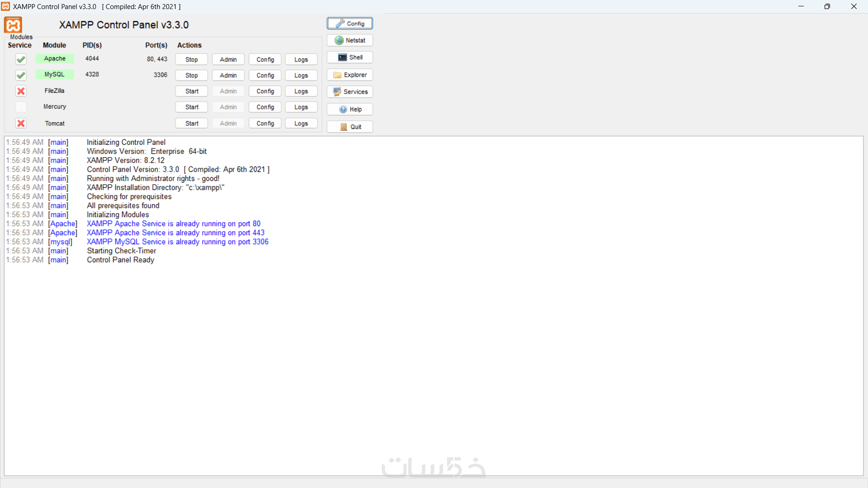View Mercury Logs
The width and height of the screenshot is (868, 488).
(x=301, y=107)
